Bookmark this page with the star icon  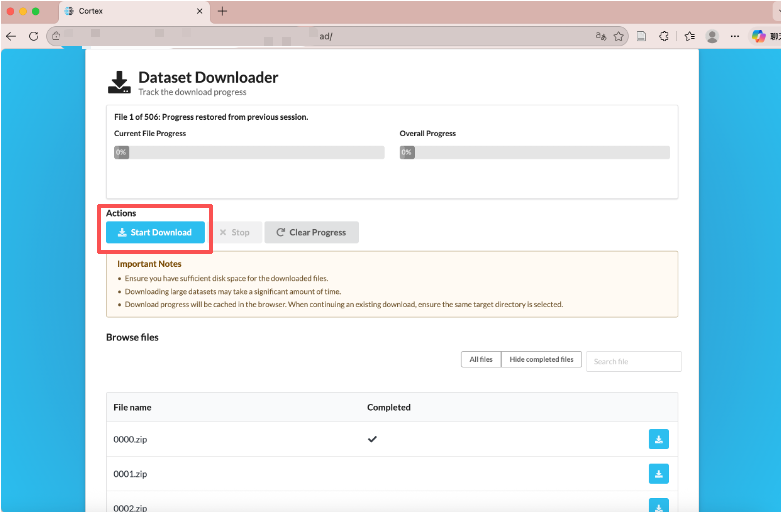coord(619,36)
